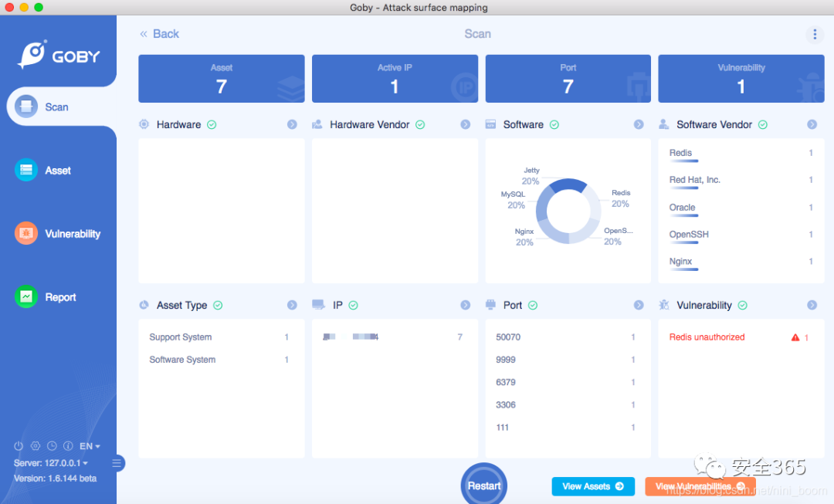
Task: Open the Vulnerability section in the sidebar
Action: point(57,233)
